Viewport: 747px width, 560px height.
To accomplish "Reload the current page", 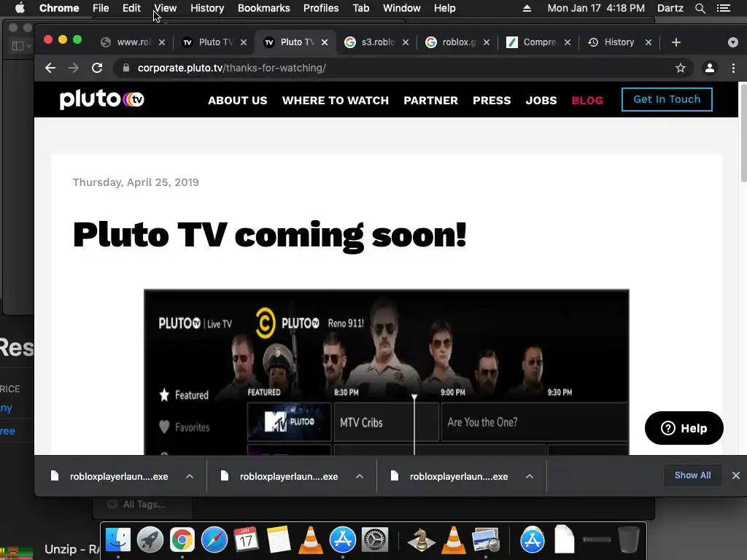I will pyautogui.click(x=97, y=68).
